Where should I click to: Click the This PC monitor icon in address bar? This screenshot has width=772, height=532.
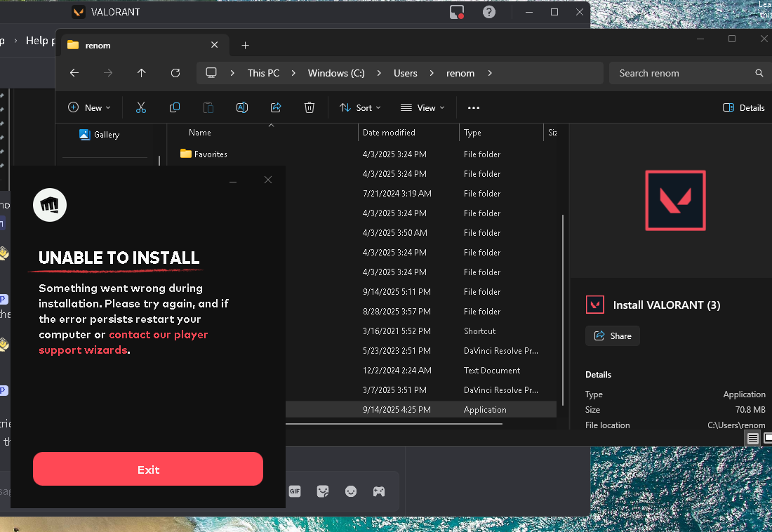click(x=211, y=73)
